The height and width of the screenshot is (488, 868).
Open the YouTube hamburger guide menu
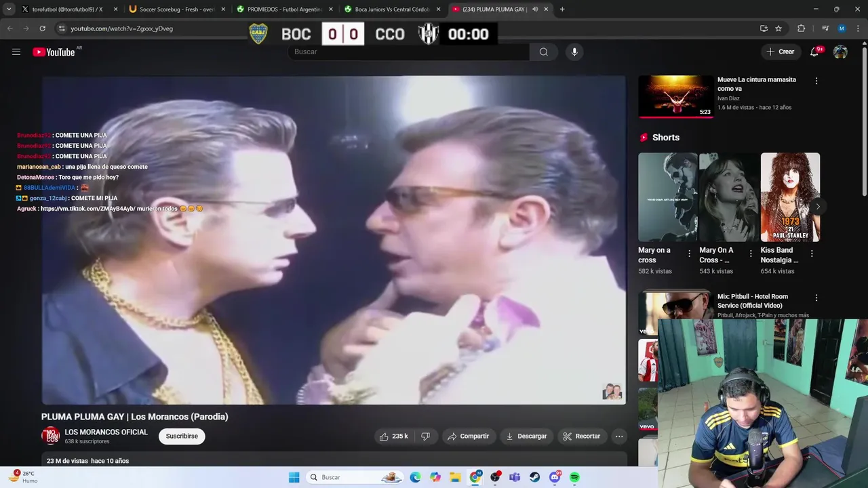point(16,52)
